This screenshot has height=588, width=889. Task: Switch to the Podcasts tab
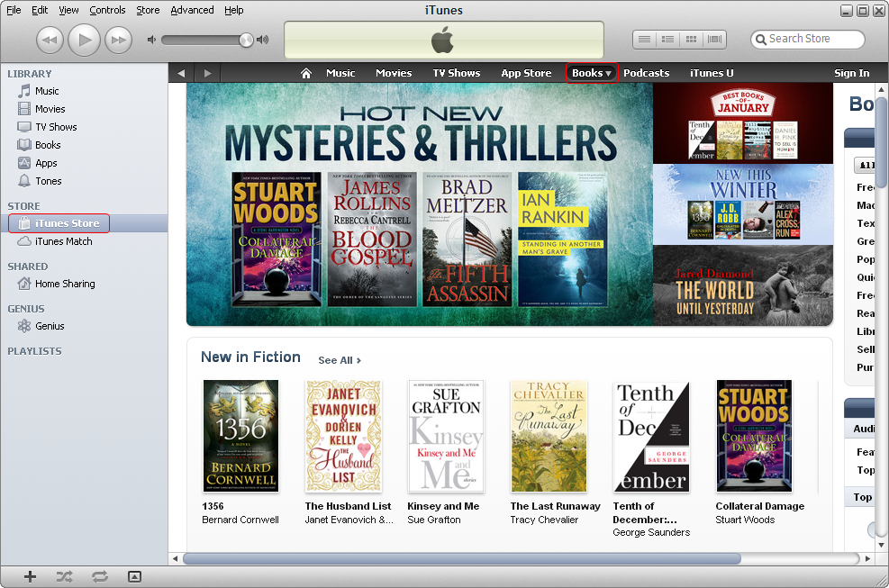647,73
